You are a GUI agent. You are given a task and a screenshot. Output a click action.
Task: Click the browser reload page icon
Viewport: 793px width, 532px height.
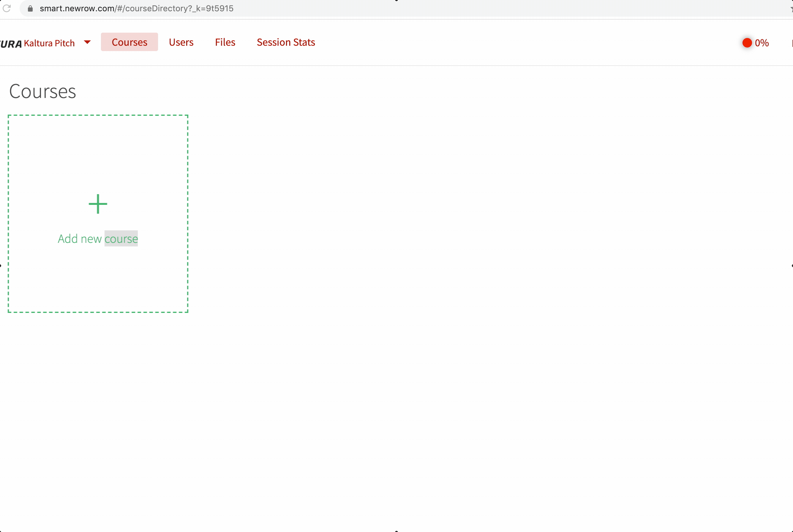(7, 8)
